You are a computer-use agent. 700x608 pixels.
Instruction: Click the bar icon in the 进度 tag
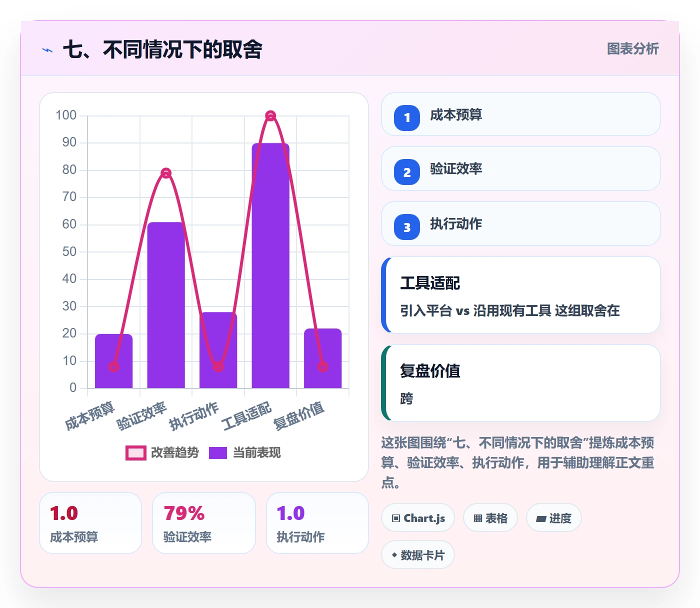tap(541, 519)
